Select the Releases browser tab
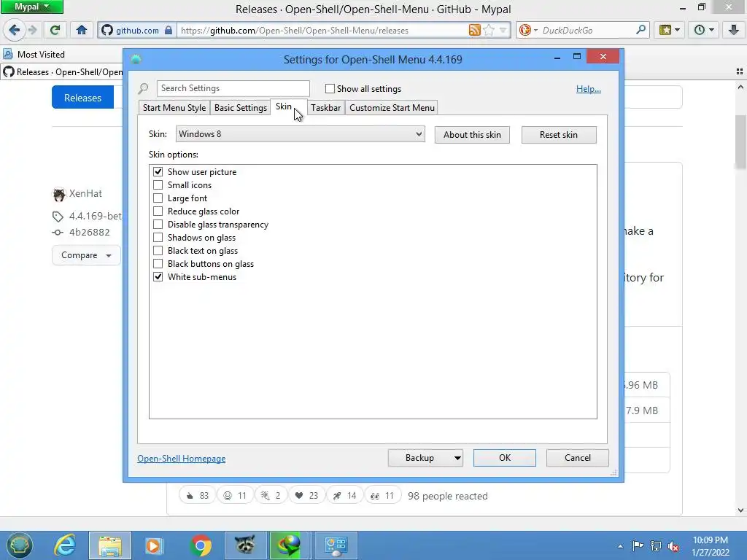This screenshot has height=560, width=747. click(x=63, y=72)
